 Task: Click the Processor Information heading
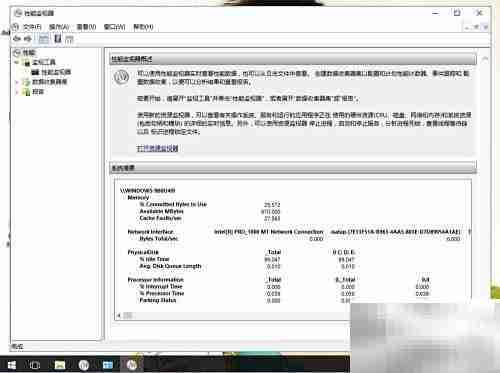tap(156, 280)
